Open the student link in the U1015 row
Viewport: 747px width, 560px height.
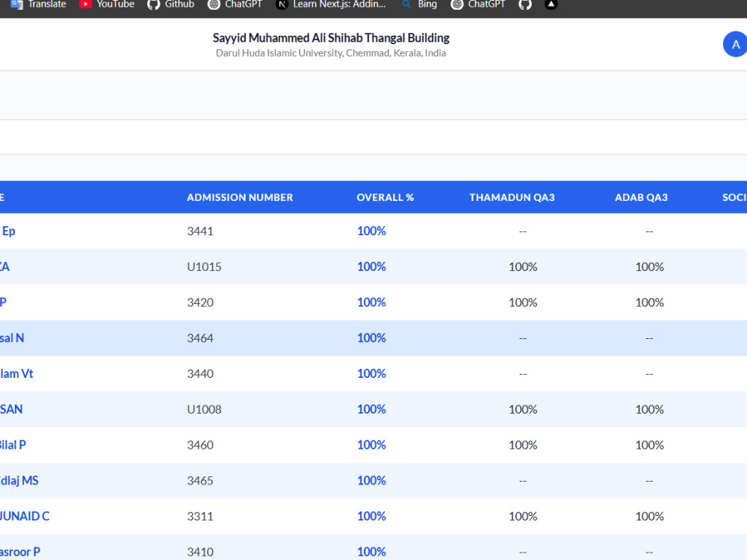point(4,267)
